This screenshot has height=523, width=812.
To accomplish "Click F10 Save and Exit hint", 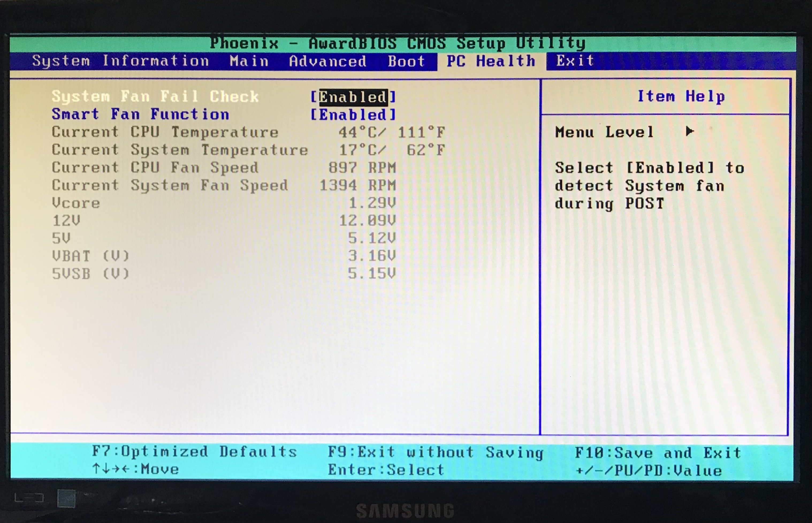I will click(x=658, y=453).
